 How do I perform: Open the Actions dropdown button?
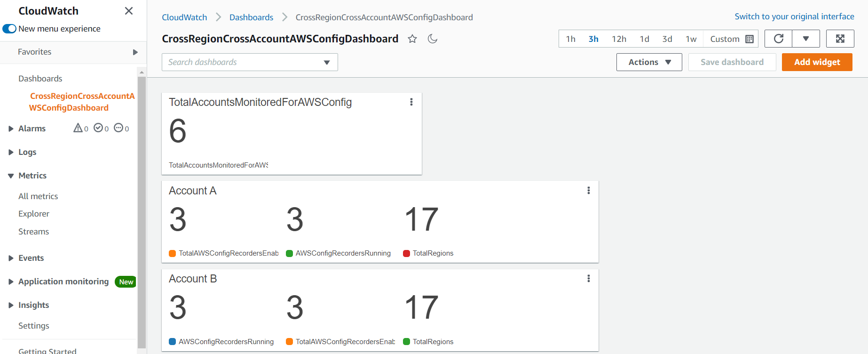click(649, 62)
